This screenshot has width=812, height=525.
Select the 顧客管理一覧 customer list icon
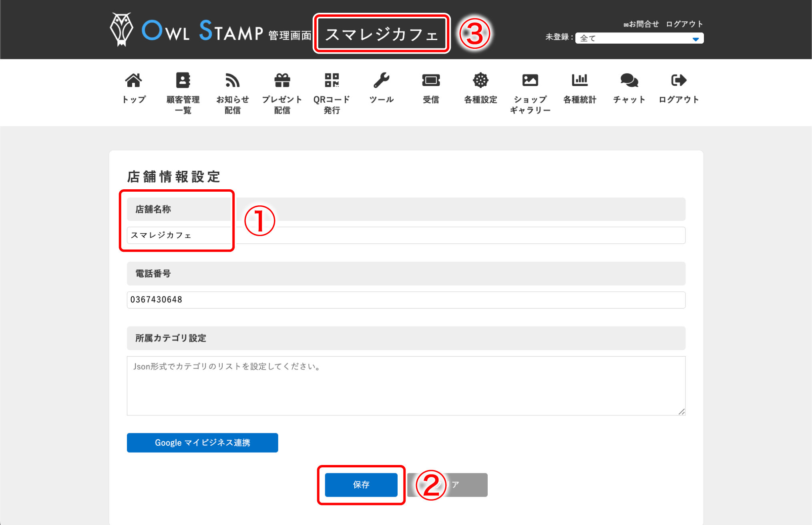183,88
